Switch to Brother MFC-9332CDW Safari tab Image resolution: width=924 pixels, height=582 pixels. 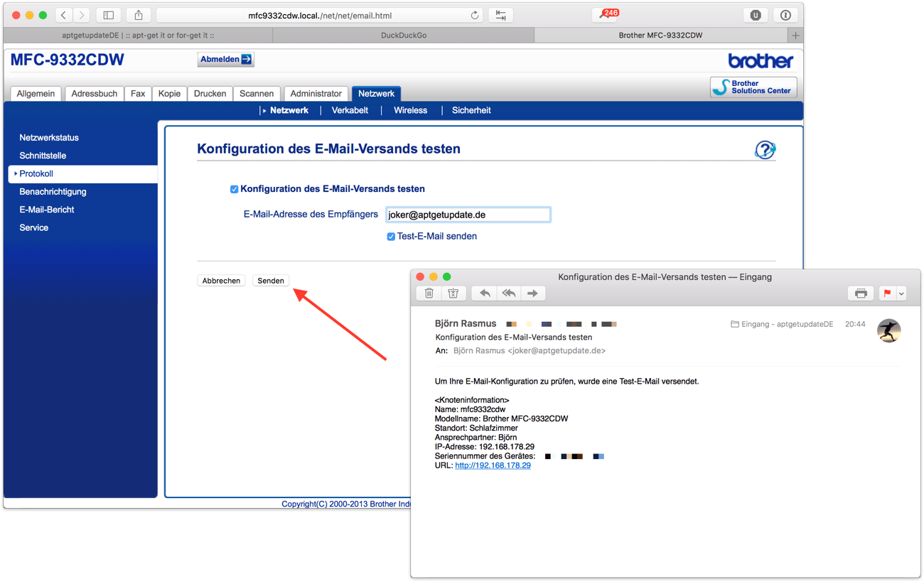660,35
